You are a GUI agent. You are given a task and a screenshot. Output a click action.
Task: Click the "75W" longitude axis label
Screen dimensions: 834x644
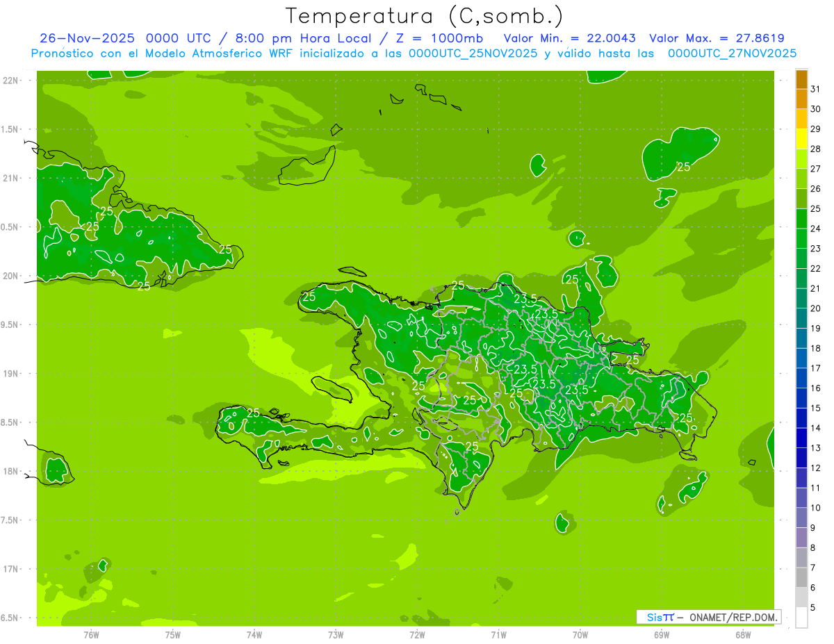[x=172, y=635]
